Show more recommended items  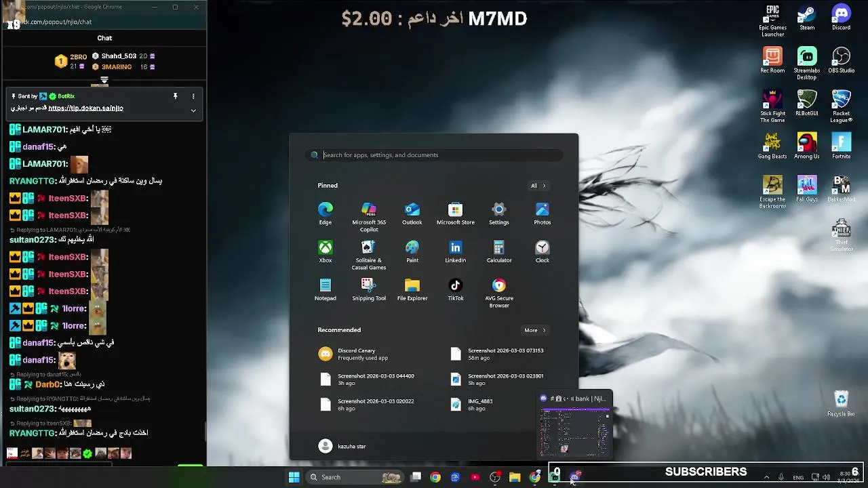tap(534, 330)
